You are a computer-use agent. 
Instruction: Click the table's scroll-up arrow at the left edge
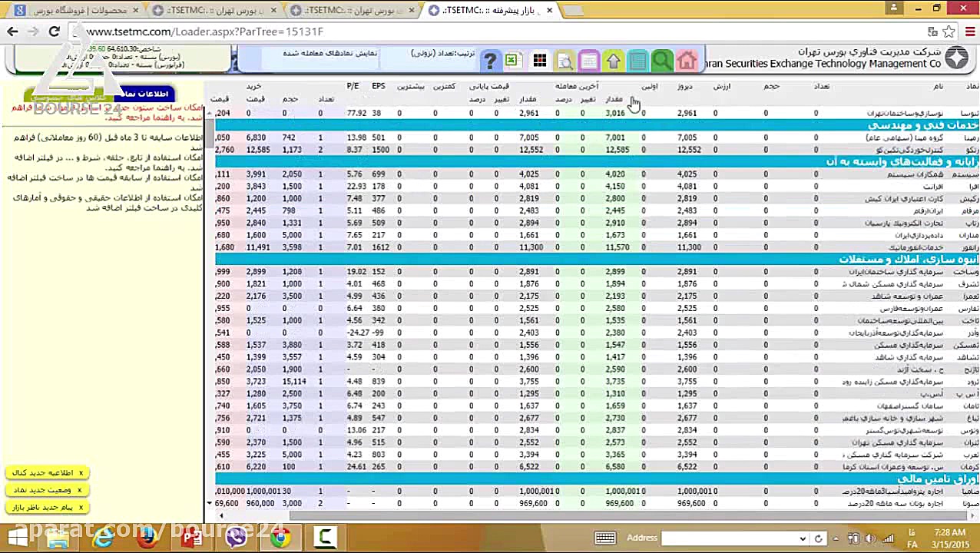coord(210,113)
